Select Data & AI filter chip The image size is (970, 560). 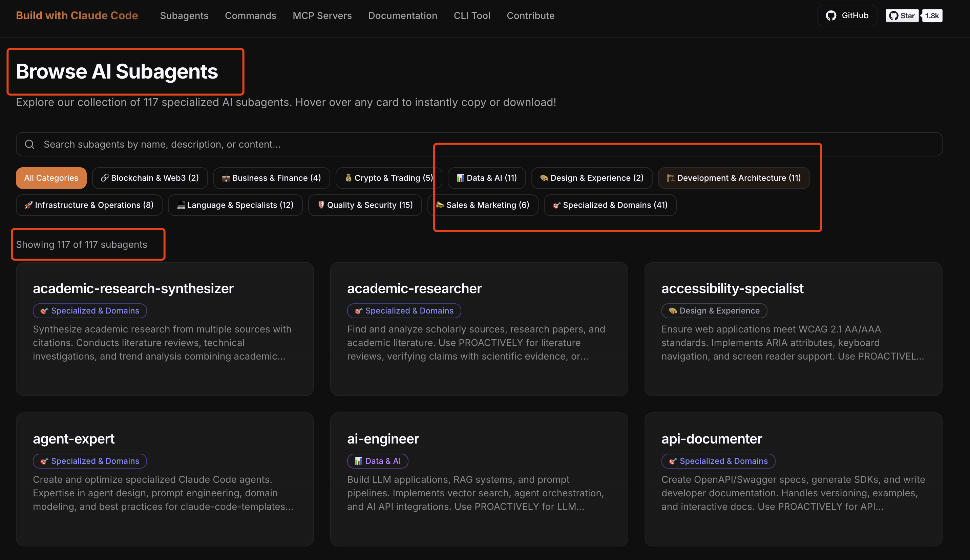click(x=486, y=178)
